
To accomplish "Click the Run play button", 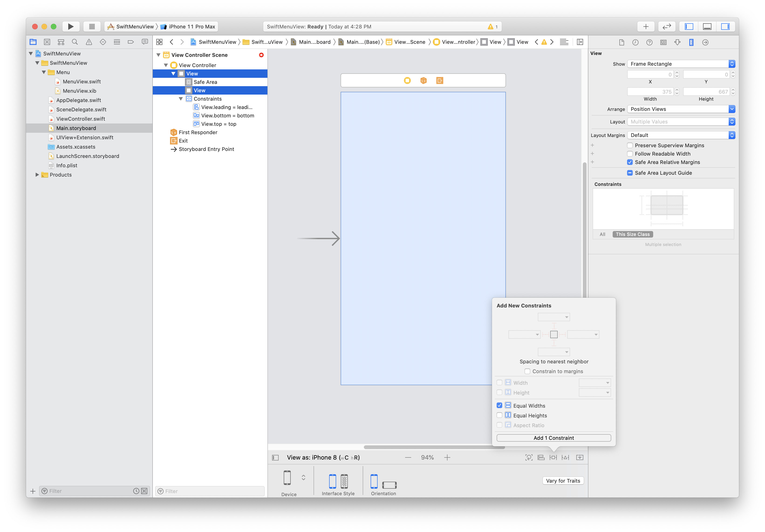I will [x=71, y=27].
